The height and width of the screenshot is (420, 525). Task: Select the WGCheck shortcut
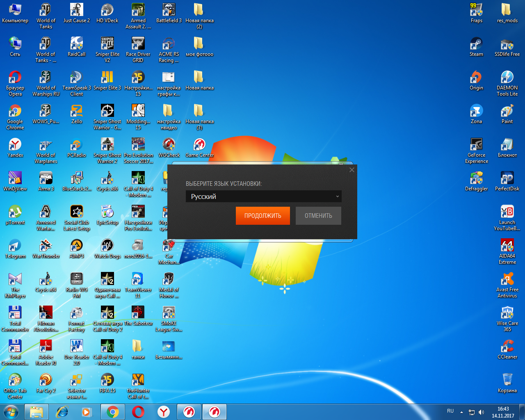click(x=169, y=148)
